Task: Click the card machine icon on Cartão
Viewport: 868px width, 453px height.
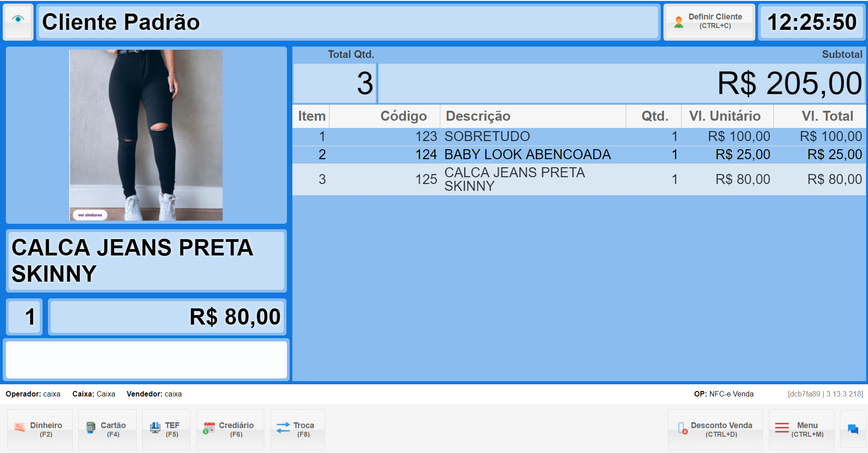Action: point(91,427)
